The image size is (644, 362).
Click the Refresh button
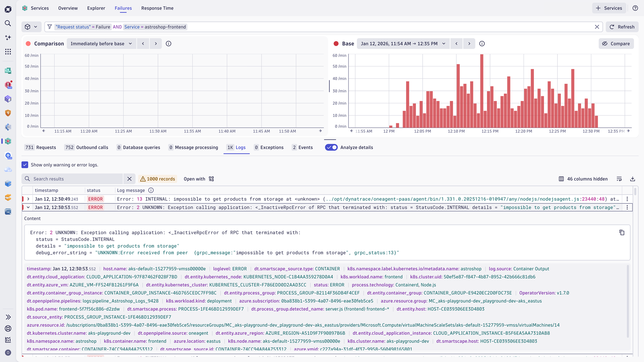pyautogui.click(x=622, y=27)
